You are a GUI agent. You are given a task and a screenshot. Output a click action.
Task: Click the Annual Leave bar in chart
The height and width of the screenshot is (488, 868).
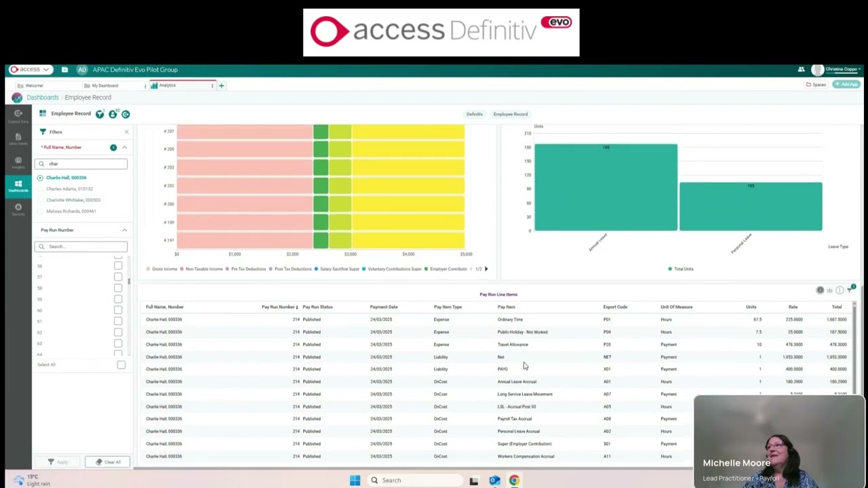pos(606,187)
